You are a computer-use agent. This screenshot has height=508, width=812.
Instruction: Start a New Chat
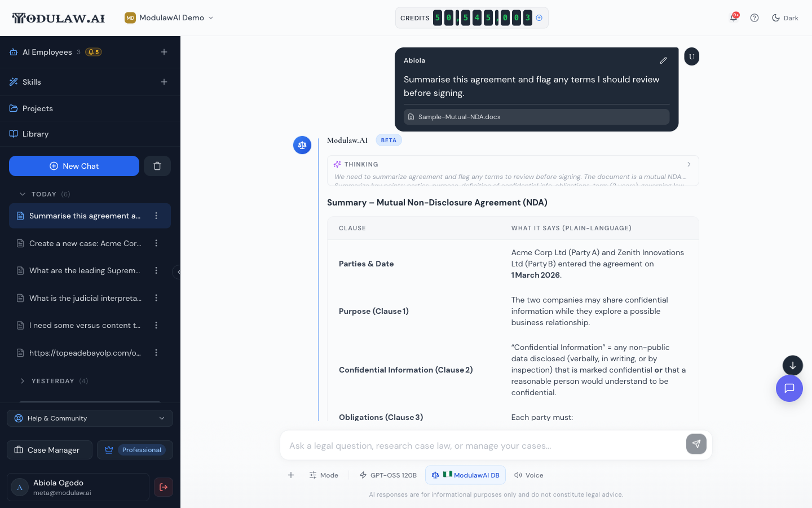click(74, 166)
